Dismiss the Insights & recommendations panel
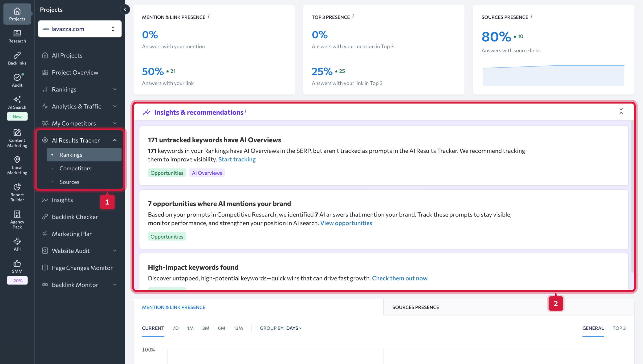The image size is (643, 364). 621,112
